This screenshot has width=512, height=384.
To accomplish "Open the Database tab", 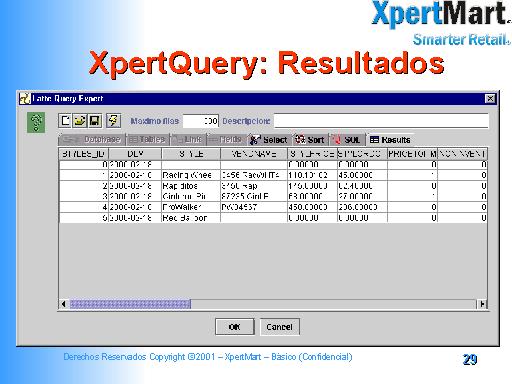I will pyautogui.click(x=92, y=140).
